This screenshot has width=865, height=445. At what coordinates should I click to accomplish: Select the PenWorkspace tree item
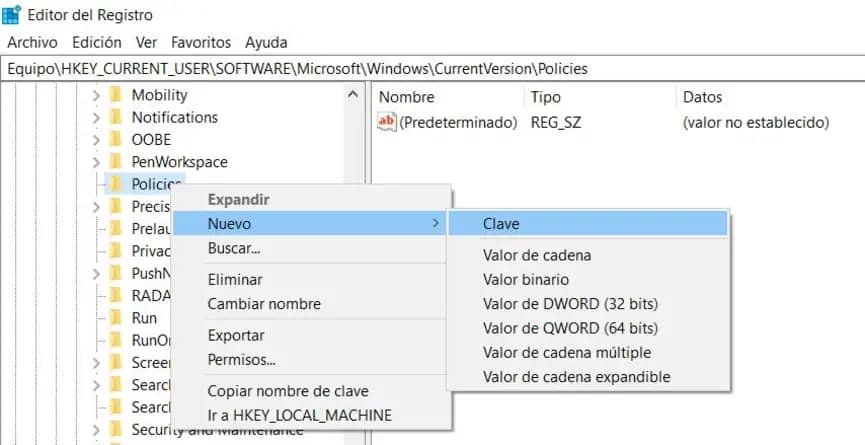179,162
